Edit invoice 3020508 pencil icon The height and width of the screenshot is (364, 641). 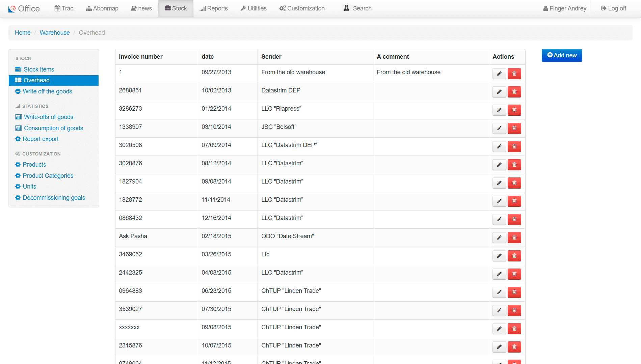point(499,146)
